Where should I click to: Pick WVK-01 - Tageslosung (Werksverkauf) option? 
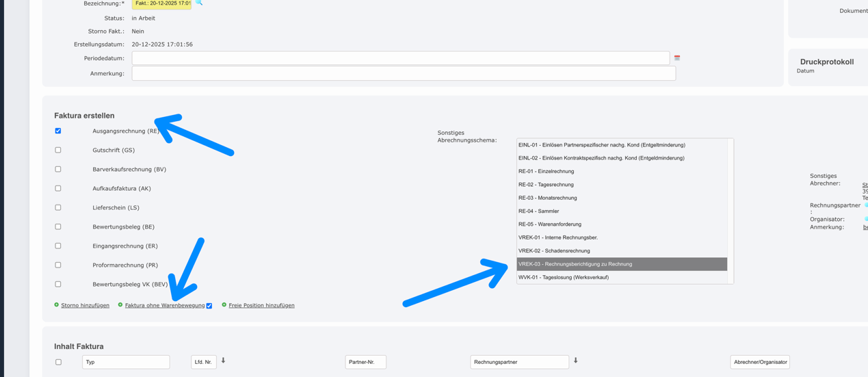563,277
